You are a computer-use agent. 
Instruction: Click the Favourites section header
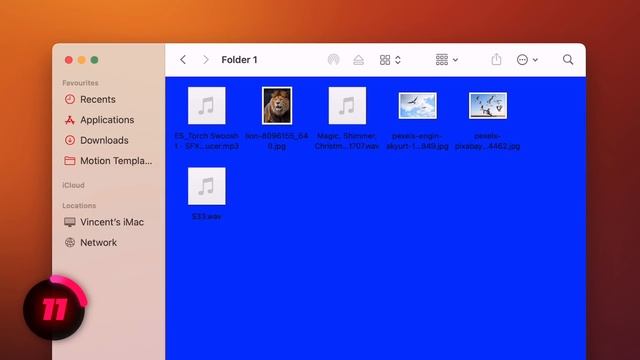click(80, 83)
